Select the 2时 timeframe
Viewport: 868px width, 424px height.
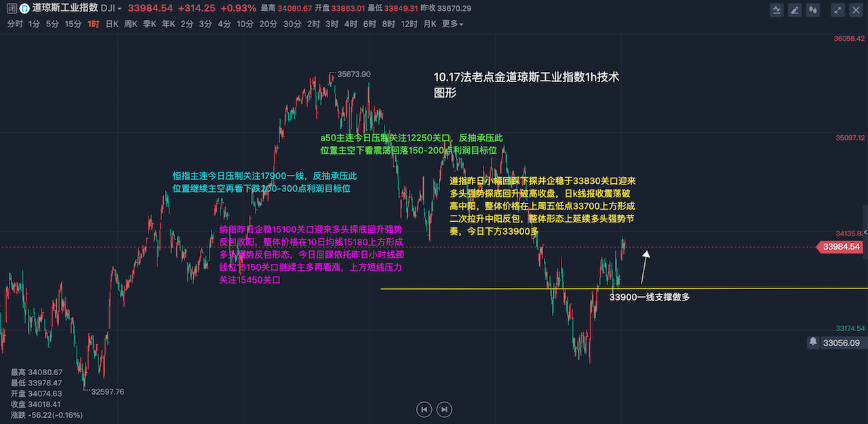coord(313,24)
